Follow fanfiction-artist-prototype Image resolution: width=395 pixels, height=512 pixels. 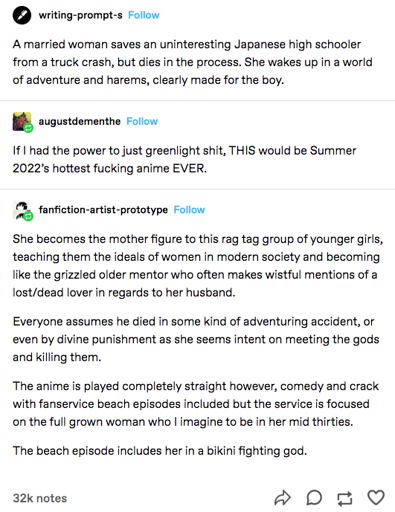[189, 210]
